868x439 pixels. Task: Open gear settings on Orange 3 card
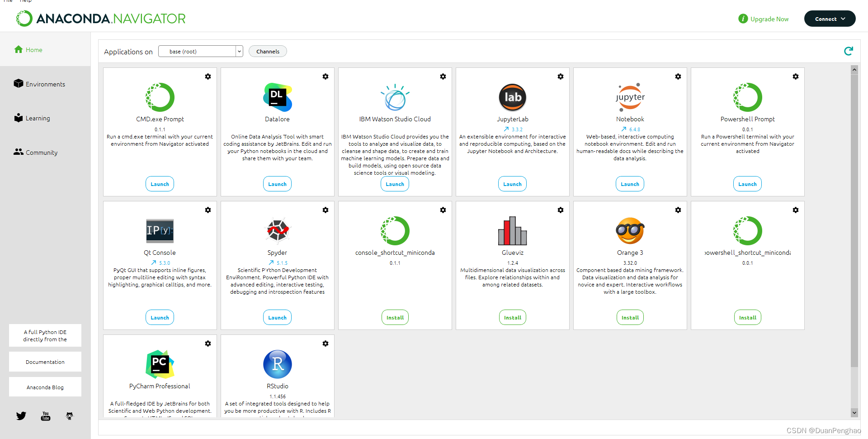pos(678,210)
